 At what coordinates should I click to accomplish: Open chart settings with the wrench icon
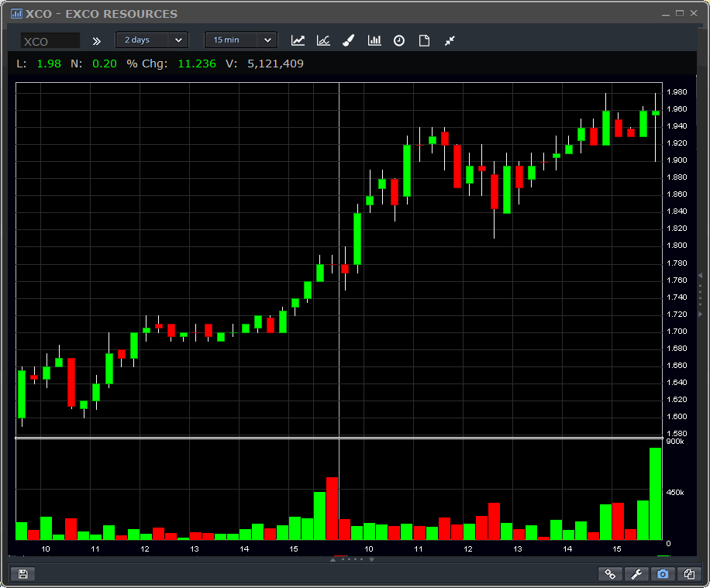(636, 573)
